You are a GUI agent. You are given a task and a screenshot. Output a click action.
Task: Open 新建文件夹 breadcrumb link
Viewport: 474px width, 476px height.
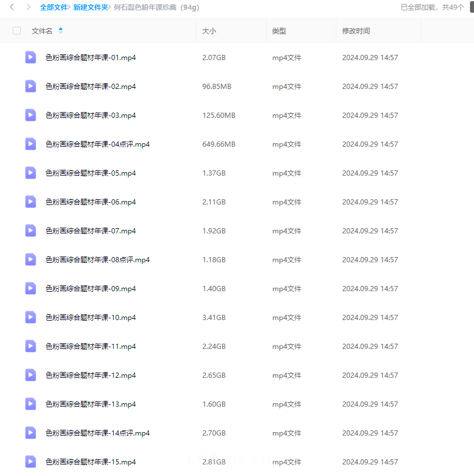90,8
